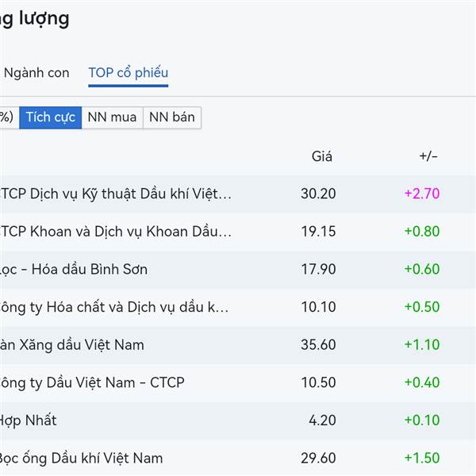Open Lọc - Hóa dầu Bình Sơn stock

click(238, 269)
